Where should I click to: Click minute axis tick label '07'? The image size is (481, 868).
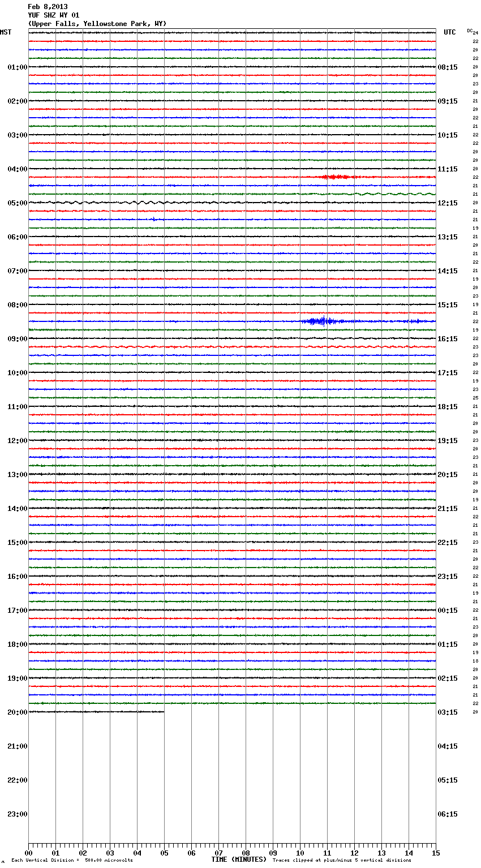[218, 853]
